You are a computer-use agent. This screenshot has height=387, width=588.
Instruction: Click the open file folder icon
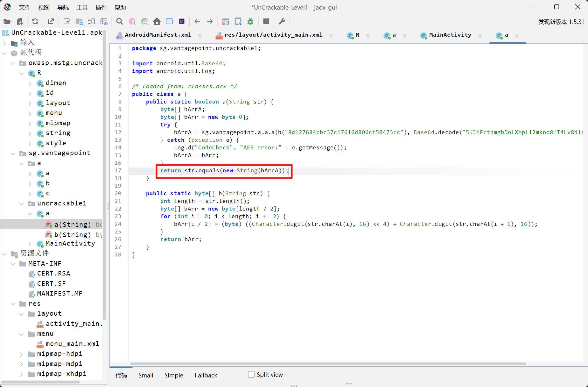click(x=7, y=22)
